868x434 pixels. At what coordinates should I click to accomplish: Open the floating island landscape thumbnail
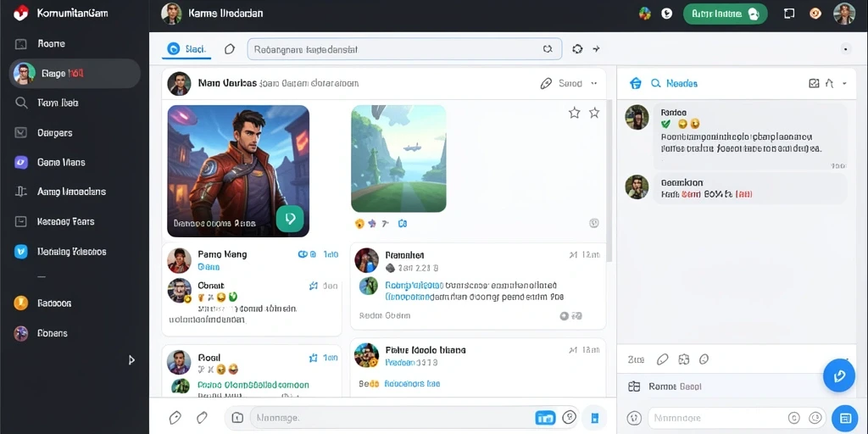398,159
